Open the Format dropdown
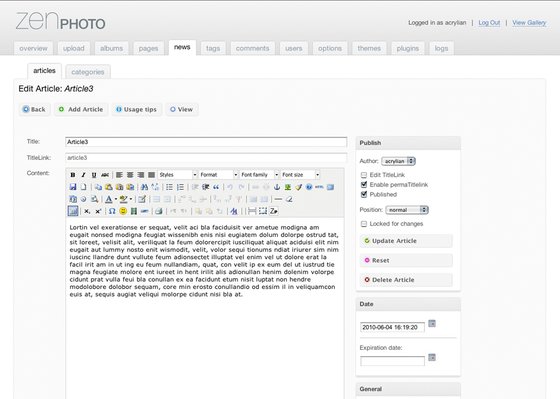 (x=218, y=175)
